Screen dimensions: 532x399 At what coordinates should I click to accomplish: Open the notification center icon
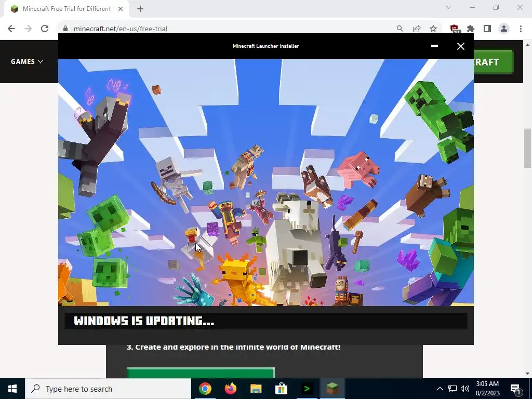click(x=515, y=389)
